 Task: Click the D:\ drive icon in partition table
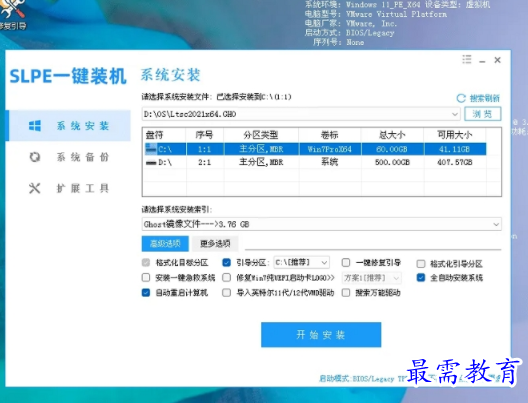coord(151,163)
